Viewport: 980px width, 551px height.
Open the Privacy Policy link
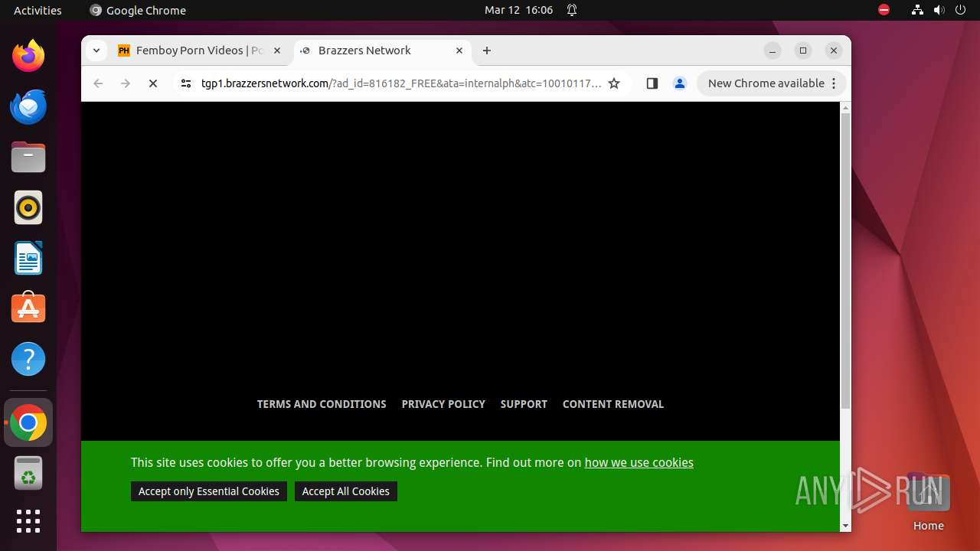pyautogui.click(x=443, y=404)
